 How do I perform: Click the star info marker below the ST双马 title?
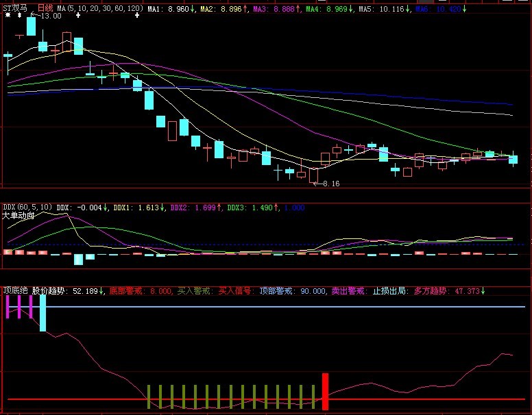[8, 15]
